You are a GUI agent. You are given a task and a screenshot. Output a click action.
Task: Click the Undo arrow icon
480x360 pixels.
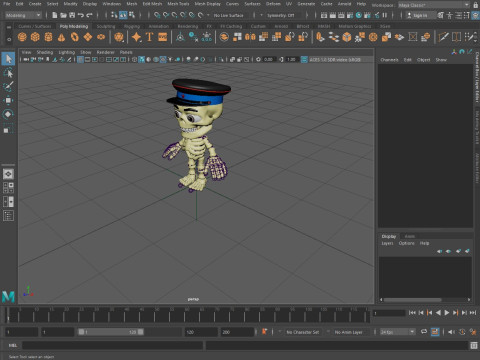[81, 15]
